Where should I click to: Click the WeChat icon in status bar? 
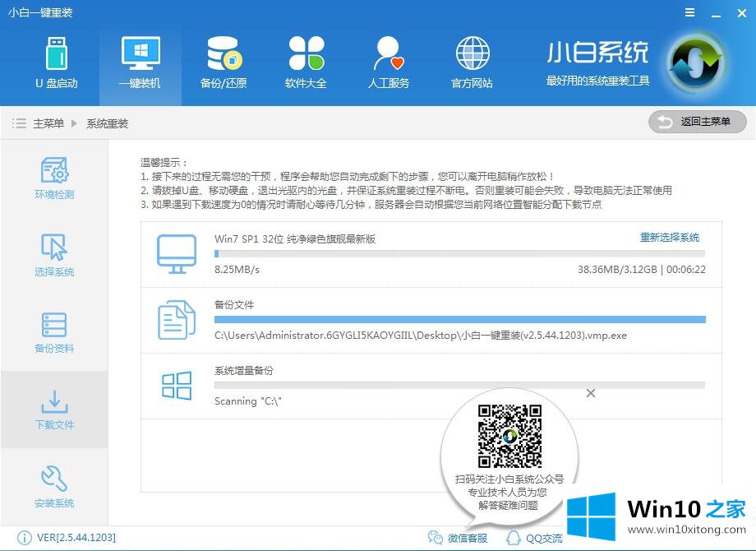(435, 538)
